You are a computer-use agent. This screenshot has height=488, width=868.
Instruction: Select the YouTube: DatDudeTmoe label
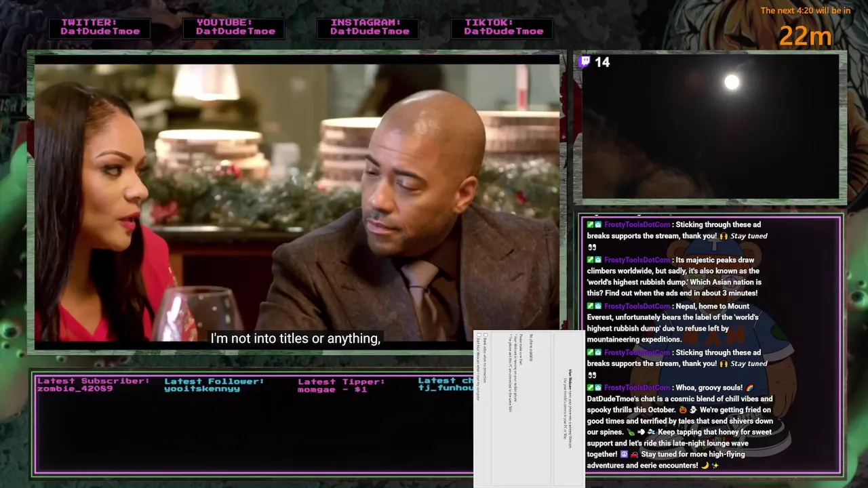[x=234, y=27]
